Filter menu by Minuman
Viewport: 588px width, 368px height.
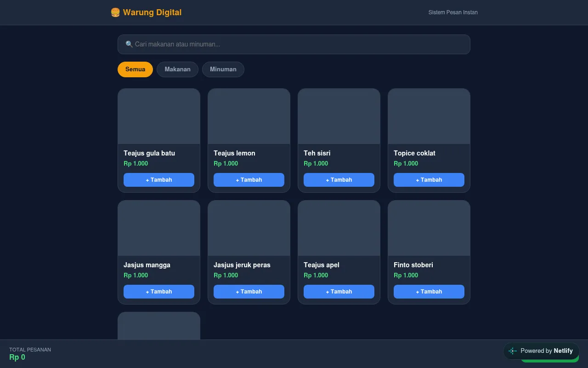223,69
